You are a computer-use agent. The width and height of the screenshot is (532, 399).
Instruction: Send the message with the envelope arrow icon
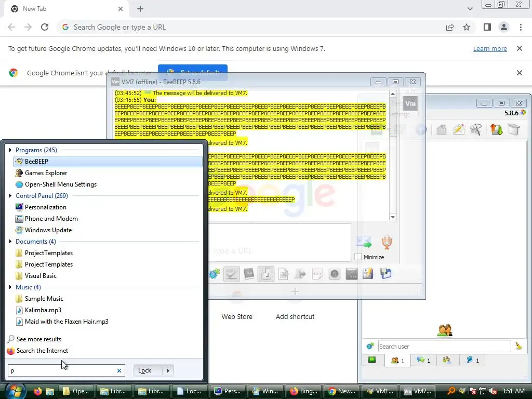pyautogui.click(x=364, y=242)
